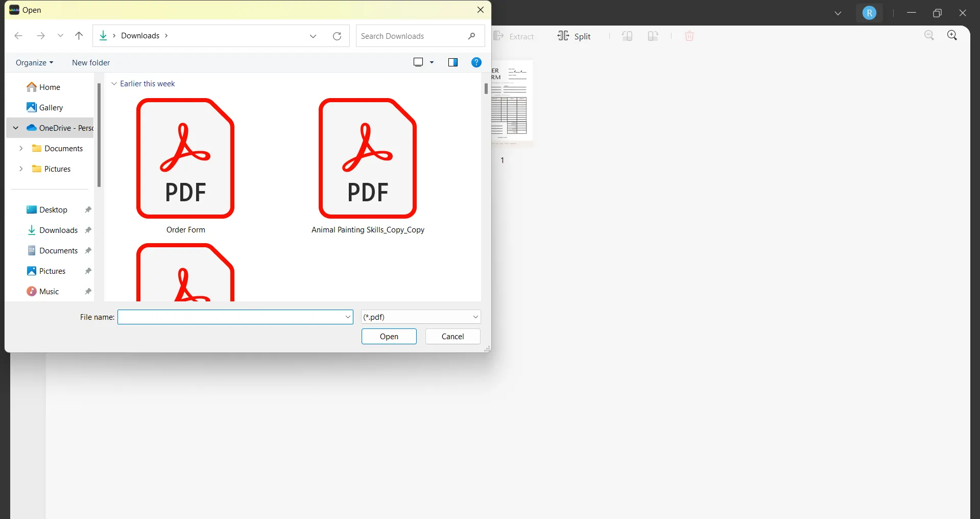Screen dimensions: 980x519
Task: Select Animal Painting Skills_Copy_Copy PDF
Action: pos(368,166)
